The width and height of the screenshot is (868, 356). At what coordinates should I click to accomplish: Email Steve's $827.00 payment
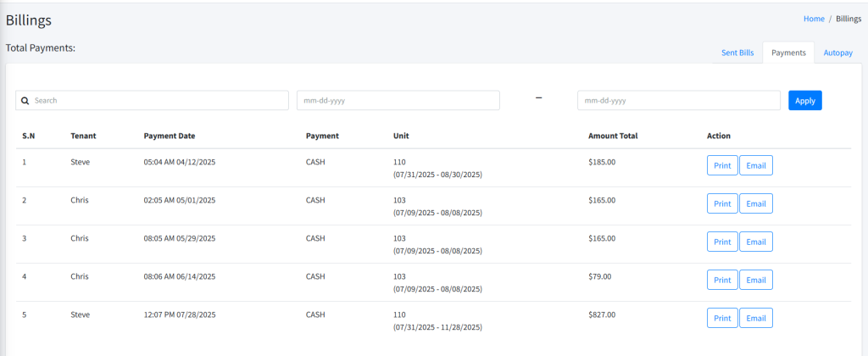point(755,318)
